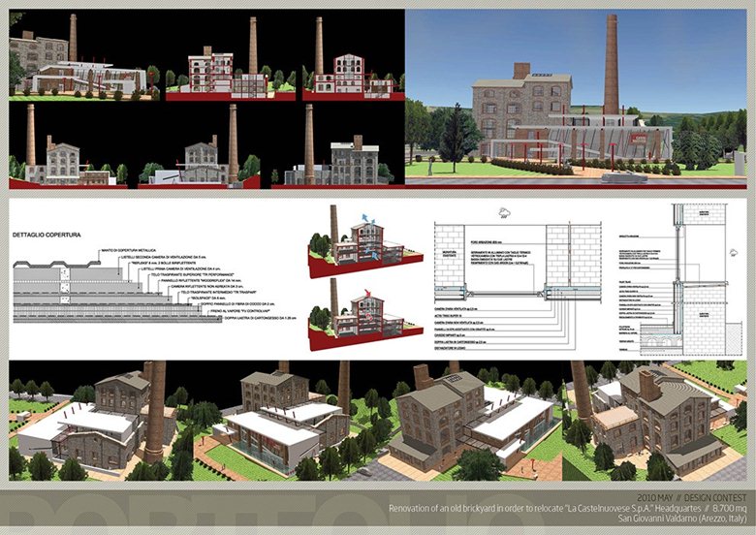The image size is (756, 535).
Task: Click the 'TELO TRASPIRANTE INTERMEDIO' label
Action: (218, 292)
